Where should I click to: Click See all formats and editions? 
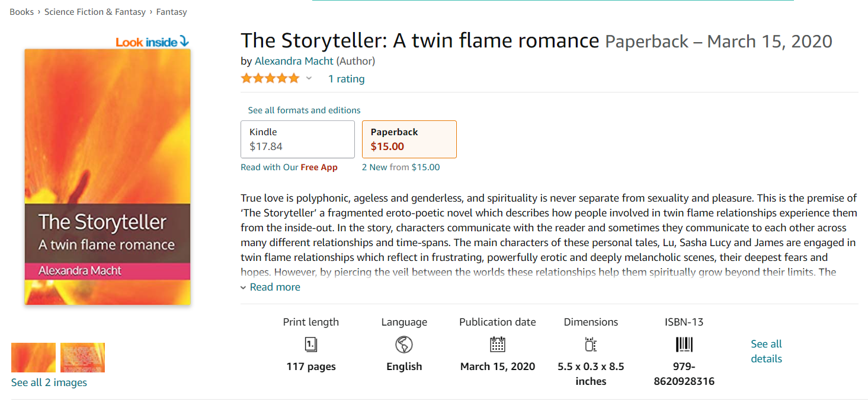tap(304, 110)
